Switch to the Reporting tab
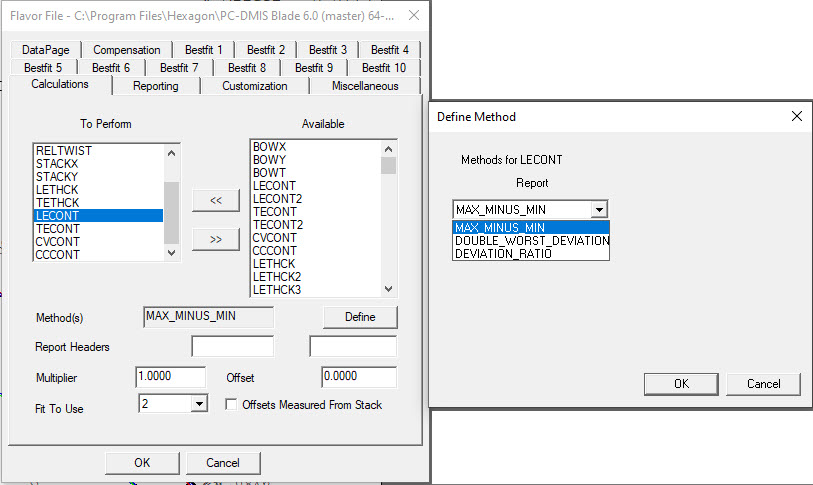Image resolution: width=813 pixels, height=485 pixels. [x=156, y=86]
